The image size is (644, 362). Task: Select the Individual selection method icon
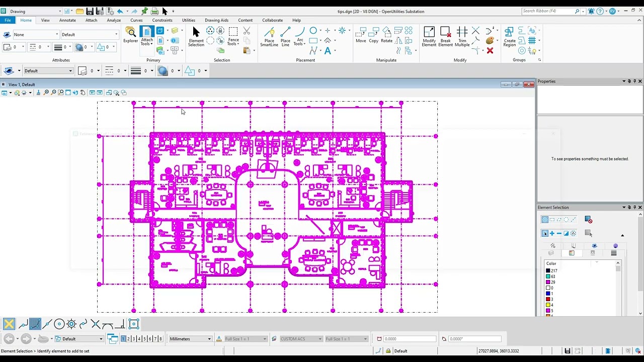(x=545, y=220)
